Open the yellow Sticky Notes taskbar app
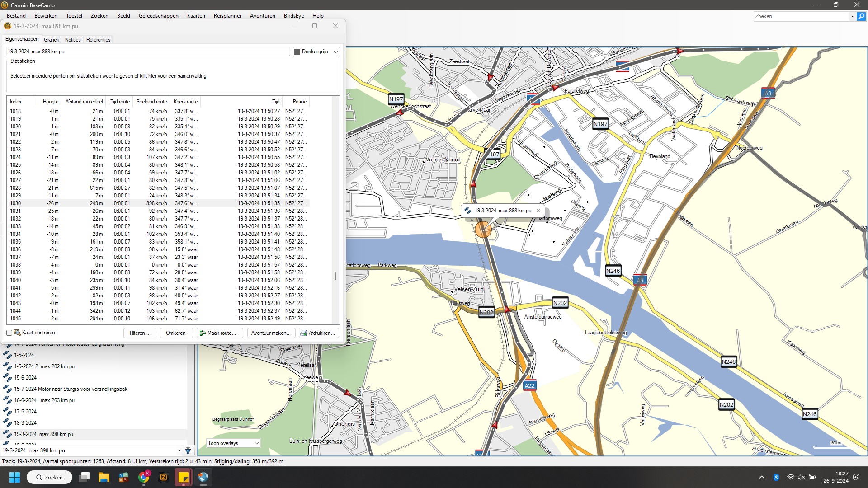868x488 pixels. [x=184, y=477]
